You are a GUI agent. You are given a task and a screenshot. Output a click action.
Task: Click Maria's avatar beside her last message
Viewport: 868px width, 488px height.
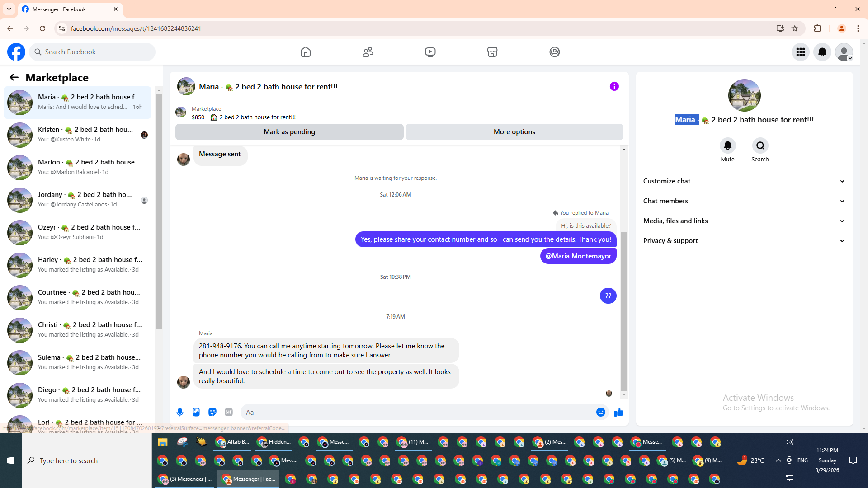[x=184, y=382]
